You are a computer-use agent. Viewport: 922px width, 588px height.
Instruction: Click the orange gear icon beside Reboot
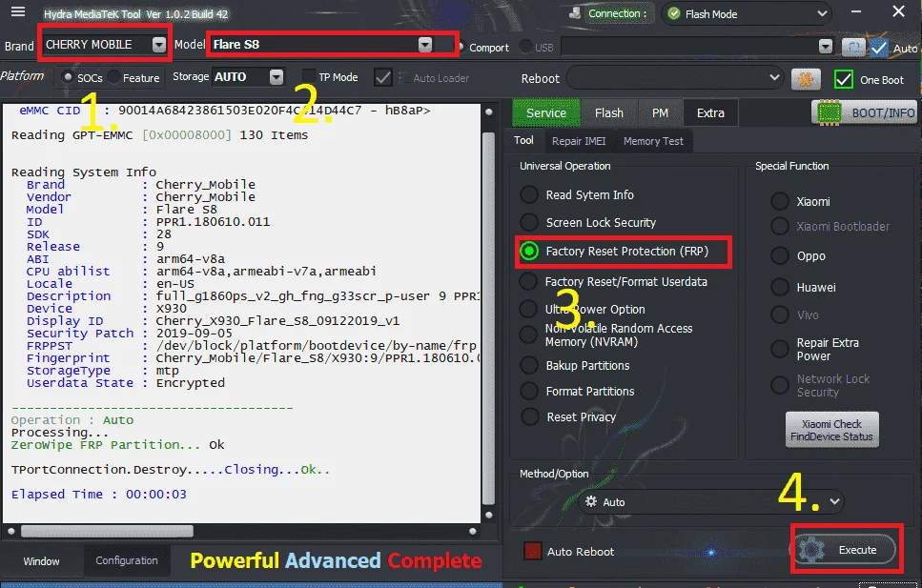(806, 79)
